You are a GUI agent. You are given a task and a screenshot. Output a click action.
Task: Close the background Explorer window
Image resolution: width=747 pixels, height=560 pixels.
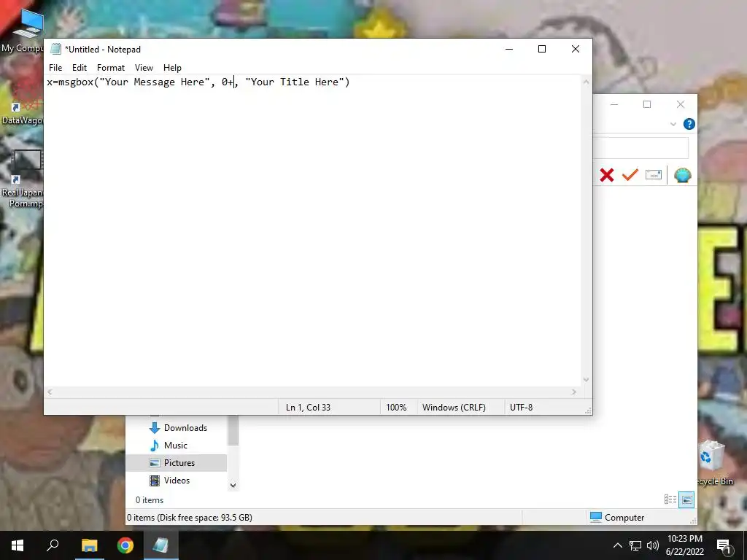681,104
